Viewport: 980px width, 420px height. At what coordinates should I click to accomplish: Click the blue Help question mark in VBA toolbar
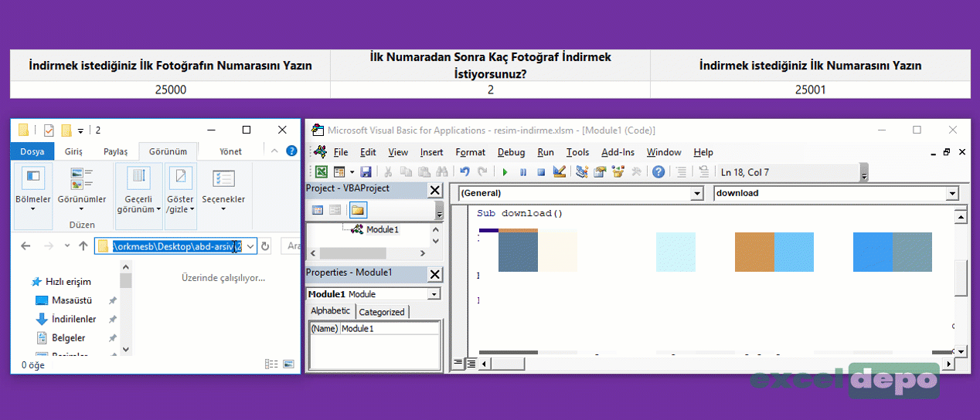[658, 172]
